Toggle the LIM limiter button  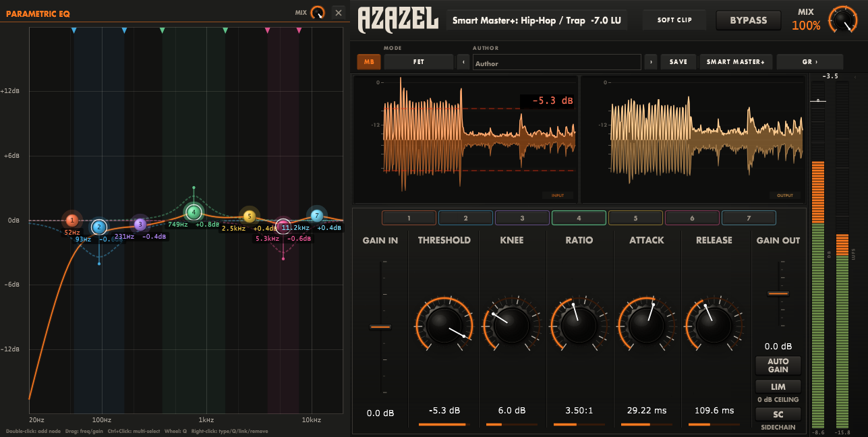(778, 387)
